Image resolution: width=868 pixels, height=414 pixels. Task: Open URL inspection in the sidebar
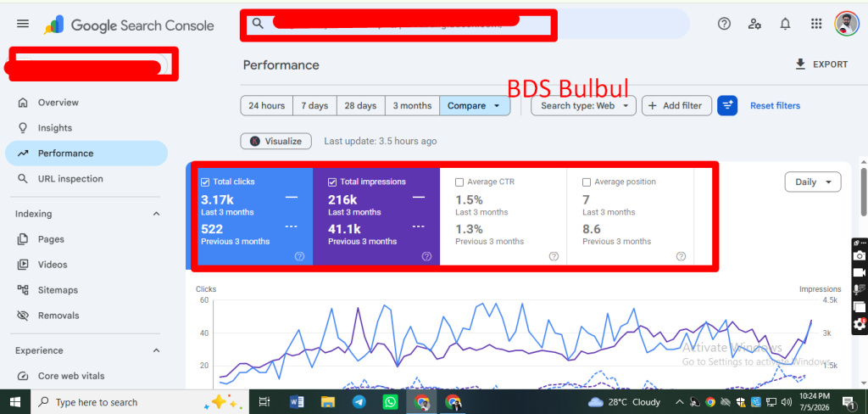[x=86, y=179]
